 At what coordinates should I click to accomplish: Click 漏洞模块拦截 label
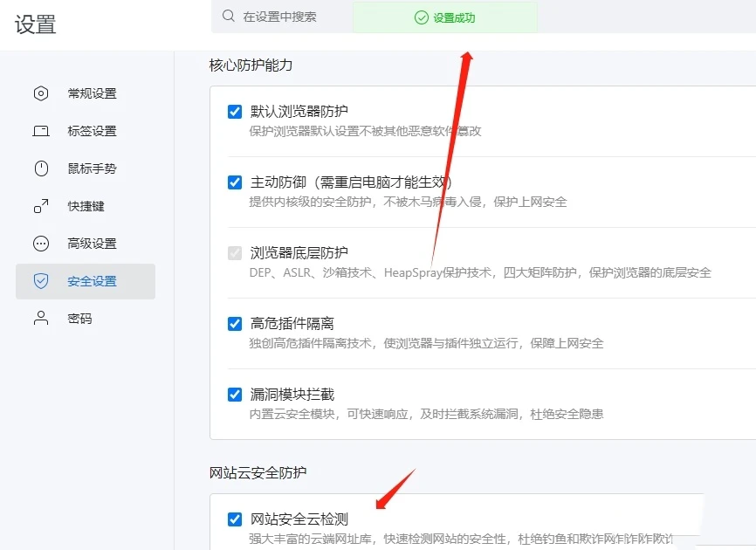tap(292, 395)
